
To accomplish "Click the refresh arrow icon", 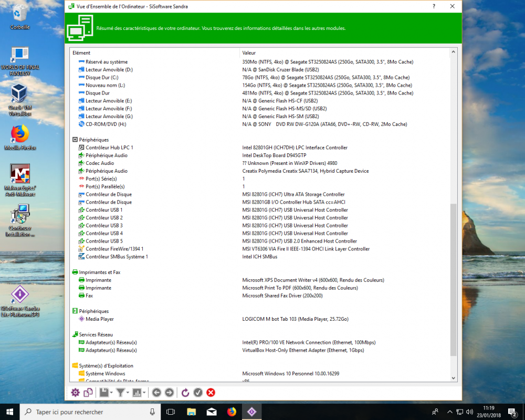I will coord(185,392).
